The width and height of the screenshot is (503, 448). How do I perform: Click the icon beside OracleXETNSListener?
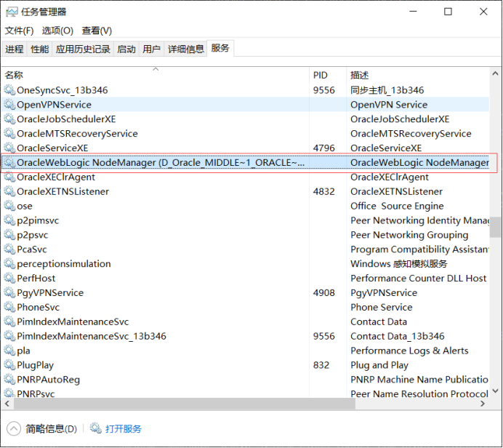pyautogui.click(x=9, y=192)
